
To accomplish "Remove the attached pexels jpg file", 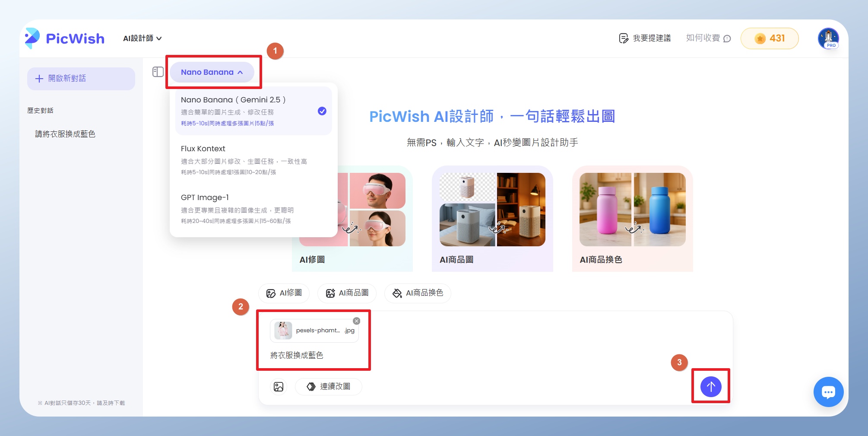I will click(x=356, y=321).
